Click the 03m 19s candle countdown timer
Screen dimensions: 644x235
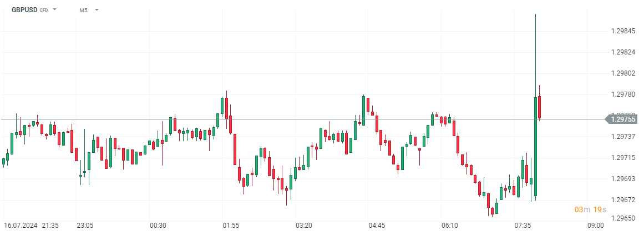[591, 209]
